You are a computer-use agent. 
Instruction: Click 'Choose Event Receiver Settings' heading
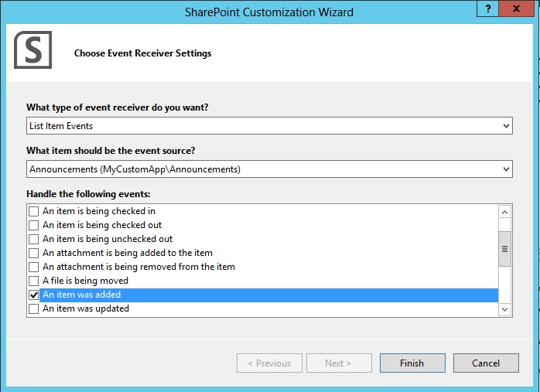pyautogui.click(x=142, y=53)
